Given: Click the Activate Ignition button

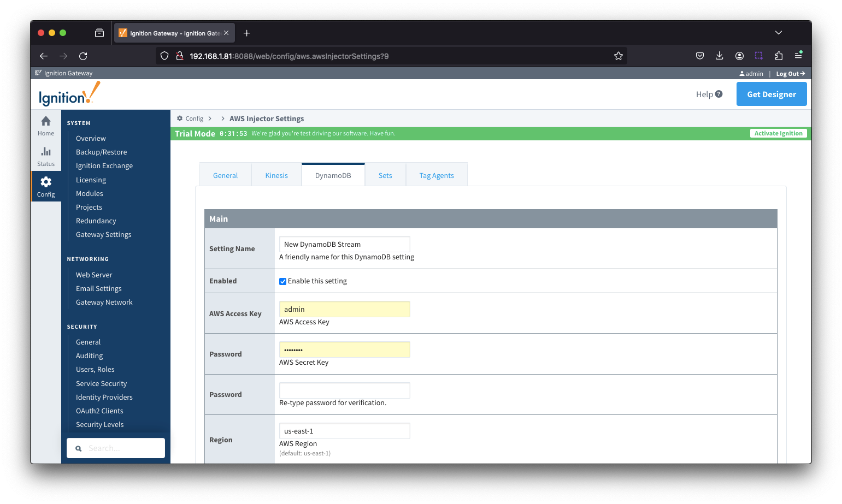Looking at the screenshot, I should click(x=778, y=133).
